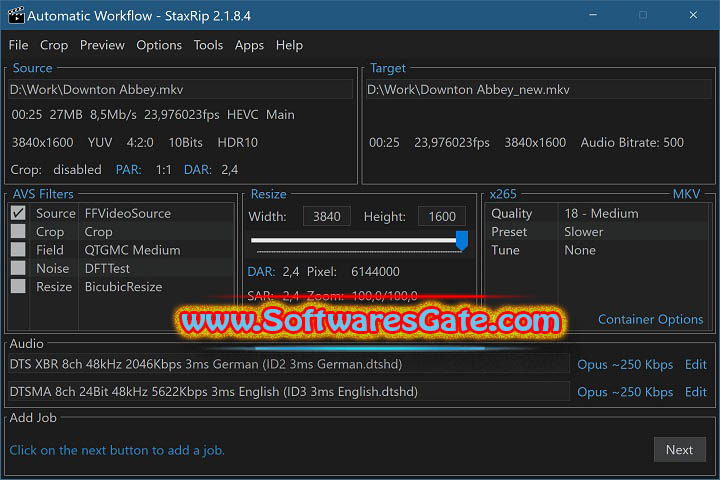This screenshot has width=720, height=480.
Task: Enable the Noise DFTTest filter checkbox
Action: tap(18, 268)
